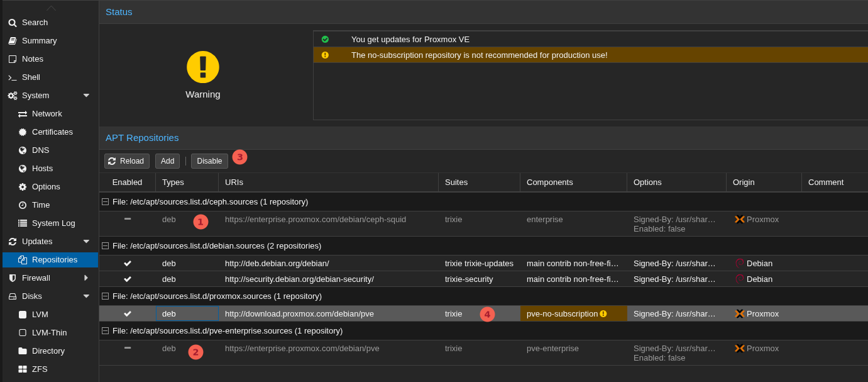This screenshot has width=868, height=382.
Task: Open the Summary page
Action: tap(13, 40)
